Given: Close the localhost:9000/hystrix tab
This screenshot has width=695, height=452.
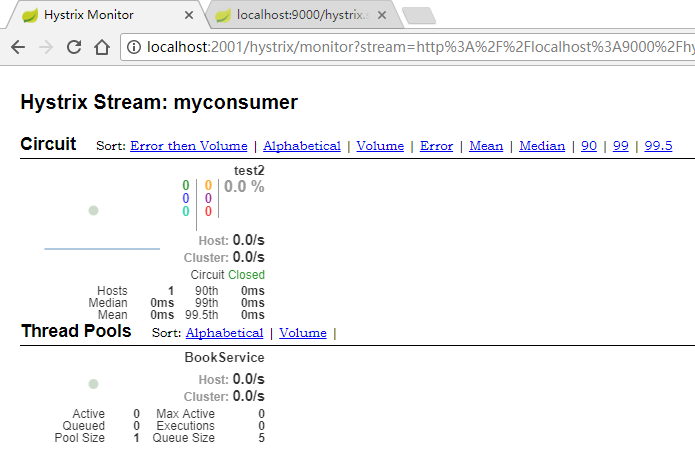Looking at the screenshot, I should coord(382,15).
